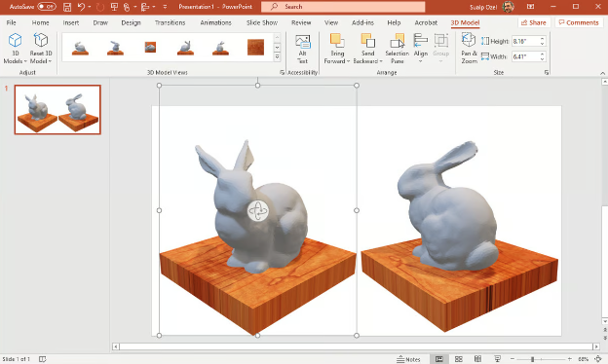Switch to the Design tab
The image size is (608, 364).
pyautogui.click(x=132, y=22)
